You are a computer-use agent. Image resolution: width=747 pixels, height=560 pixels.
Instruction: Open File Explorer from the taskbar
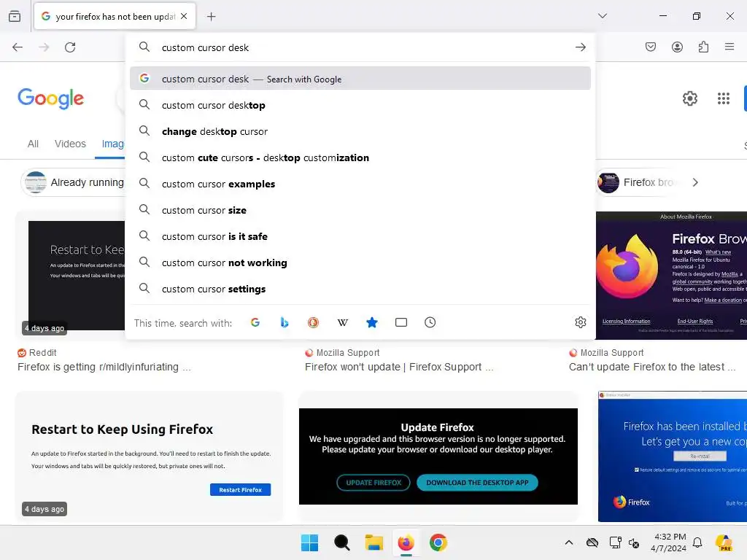point(374,542)
